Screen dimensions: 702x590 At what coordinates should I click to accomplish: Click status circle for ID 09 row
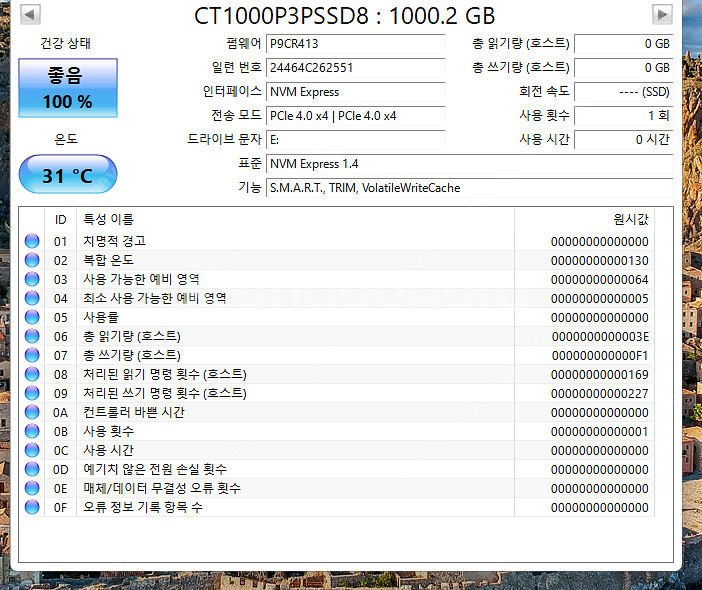pyautogui.click(x=32, y=393)
